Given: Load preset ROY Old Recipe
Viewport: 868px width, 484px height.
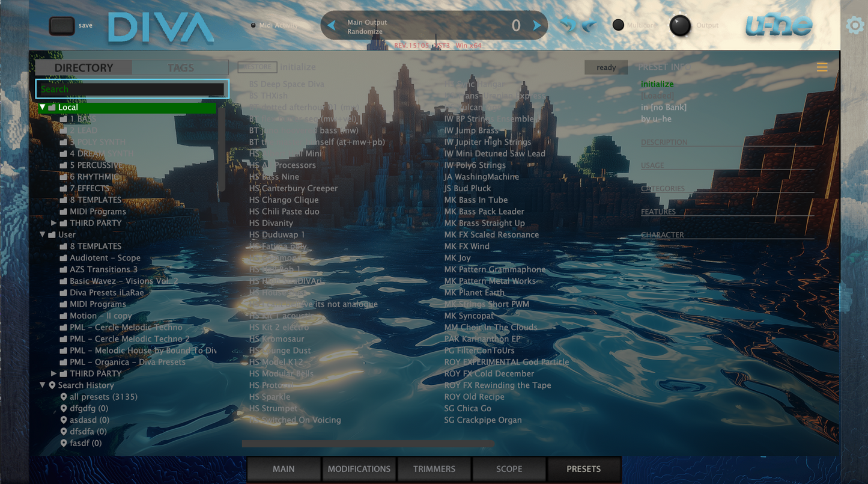Looking at the screenshot, I should [x=475, y=397].
